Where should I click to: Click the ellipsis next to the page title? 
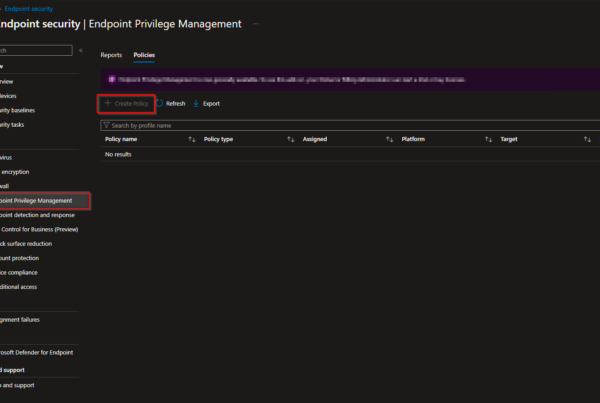pos(255,23)
